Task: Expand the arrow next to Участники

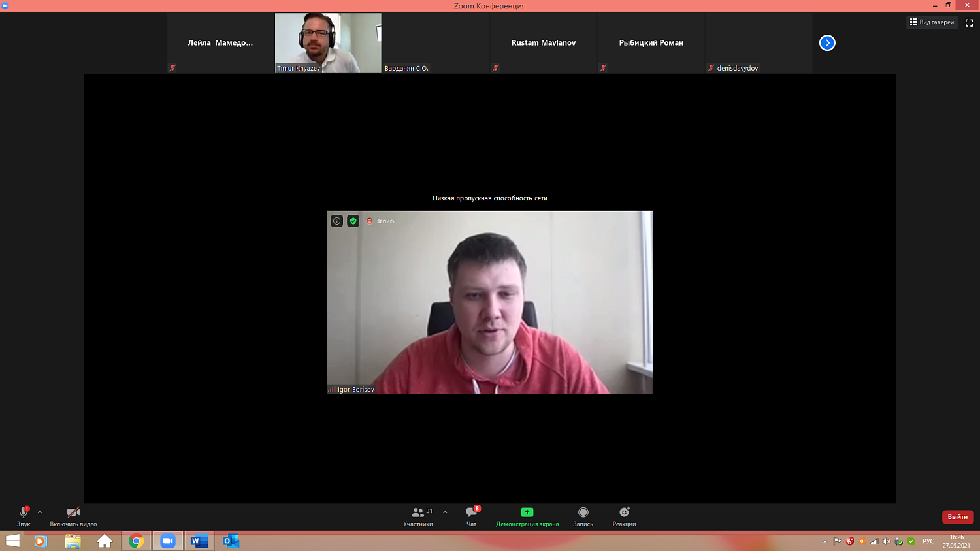Action: click(x=445, y=512)
